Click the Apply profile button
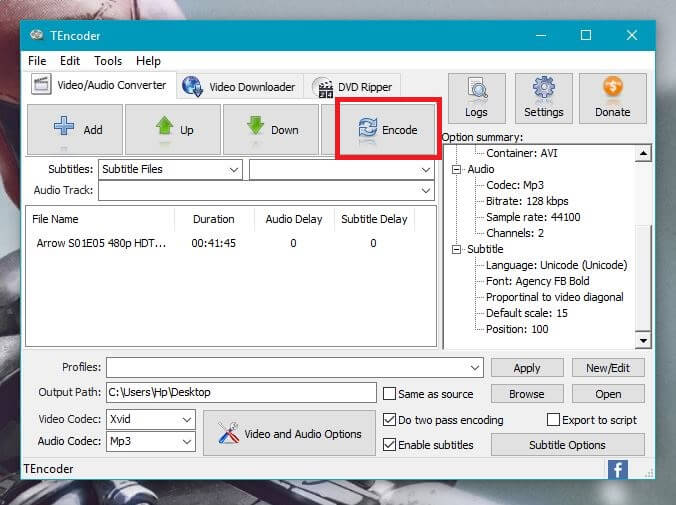Screen dimensions: 676x505 [x=527, y=368]
